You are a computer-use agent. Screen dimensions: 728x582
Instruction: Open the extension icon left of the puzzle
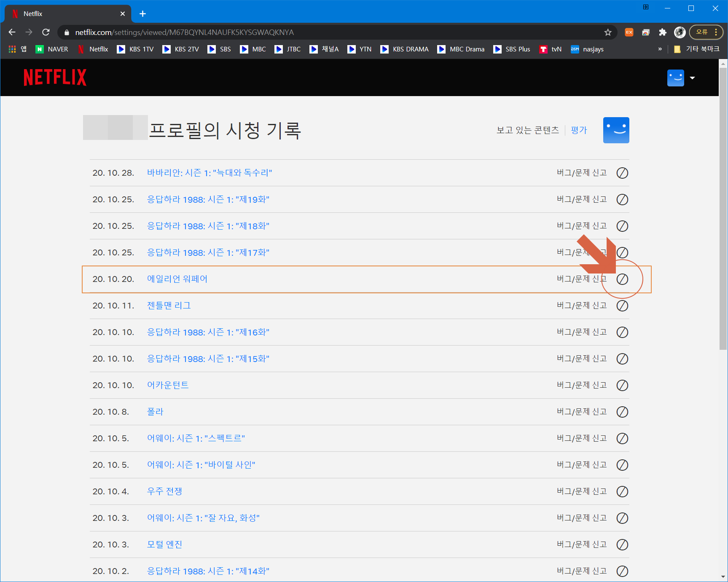(x=646, y=32)
